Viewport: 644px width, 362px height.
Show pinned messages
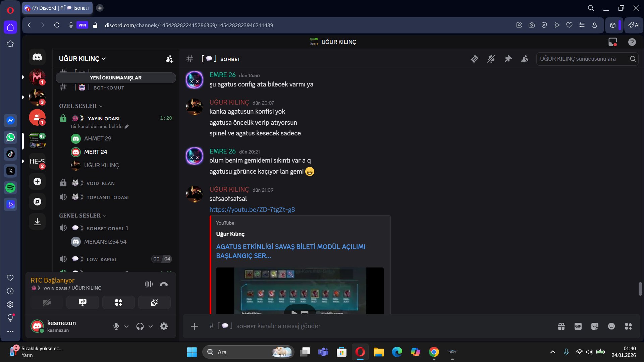(508, 59)
